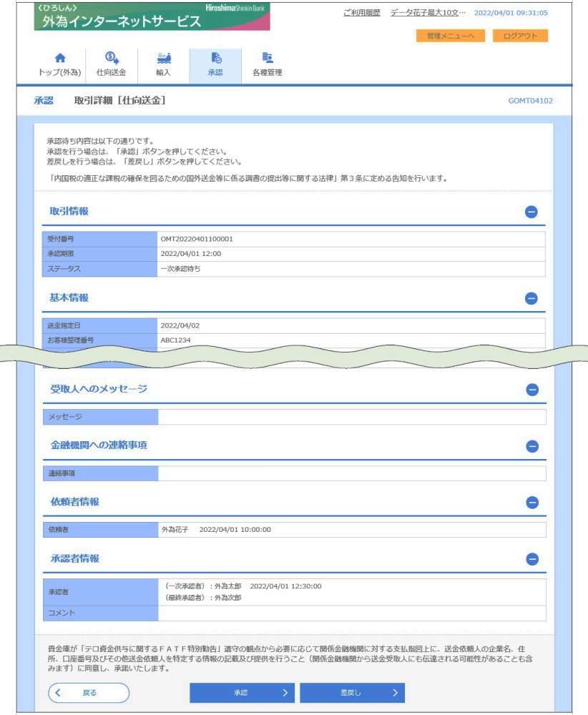Click the コメント field in 承認者情報
Screen dimensions: 588x715
tap(351, 613)
